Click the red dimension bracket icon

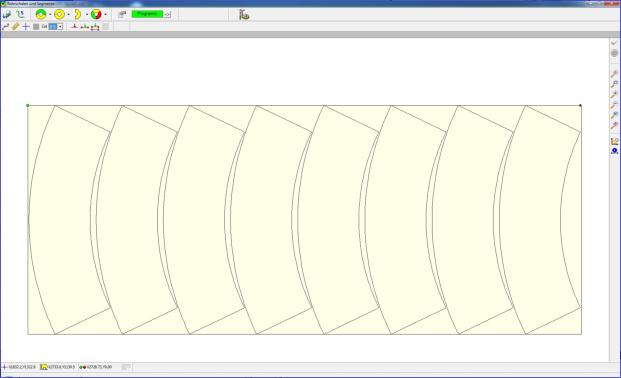pyautogui.click(x=95, y=27)
